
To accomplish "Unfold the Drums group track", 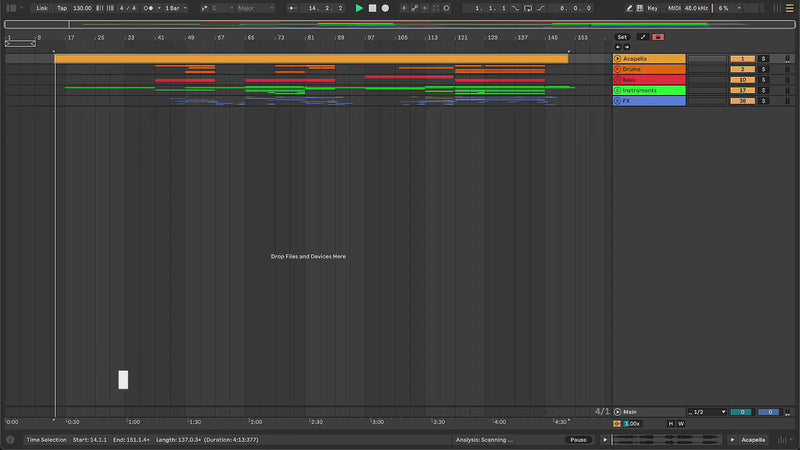I will click(617, 69).
